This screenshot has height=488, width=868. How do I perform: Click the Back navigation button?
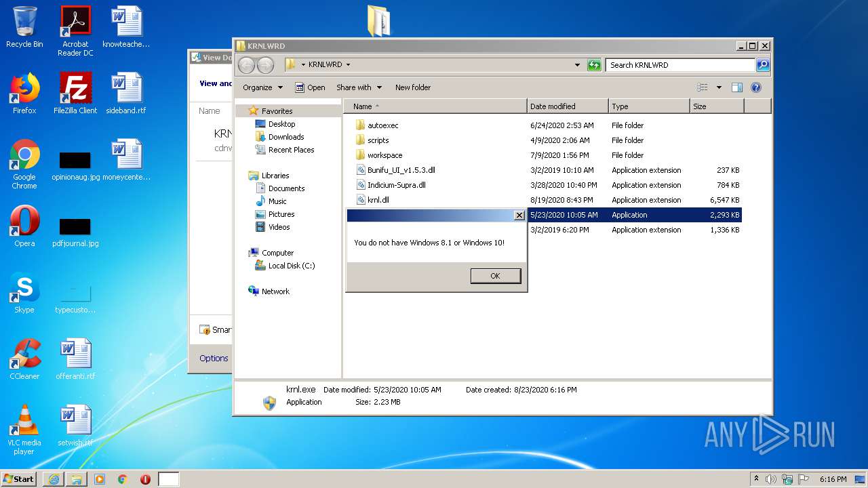coord(246,65)
